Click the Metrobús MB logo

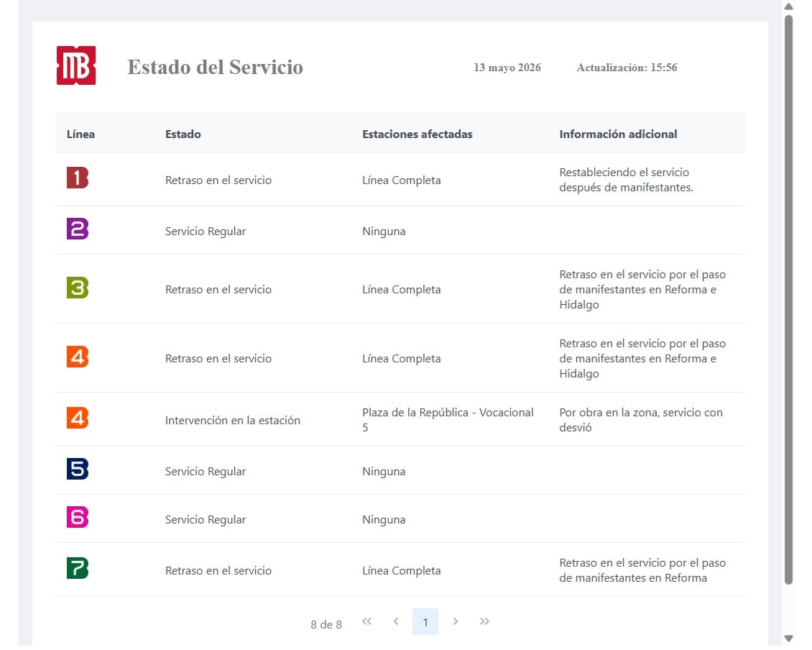click(76, 66)
